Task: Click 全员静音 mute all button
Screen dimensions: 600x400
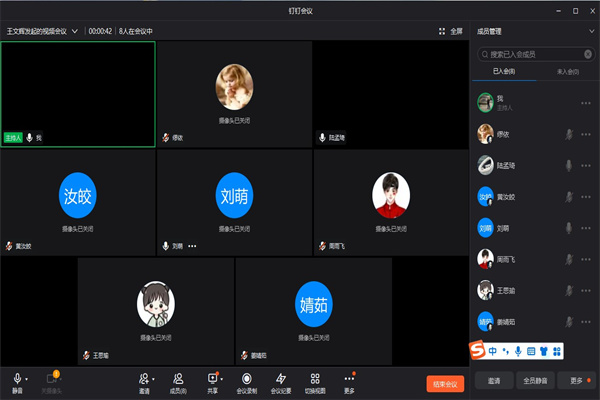Action: coord(536,381)
